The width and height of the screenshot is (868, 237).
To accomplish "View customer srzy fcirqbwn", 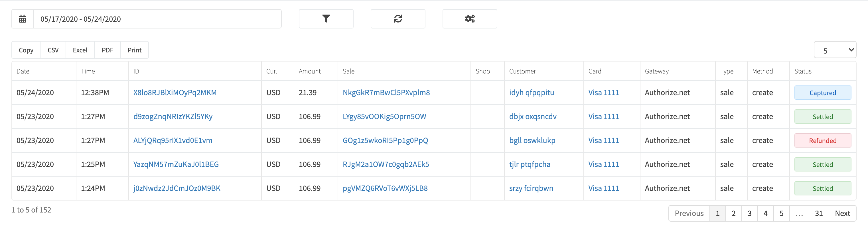I will tap(531, 188).
